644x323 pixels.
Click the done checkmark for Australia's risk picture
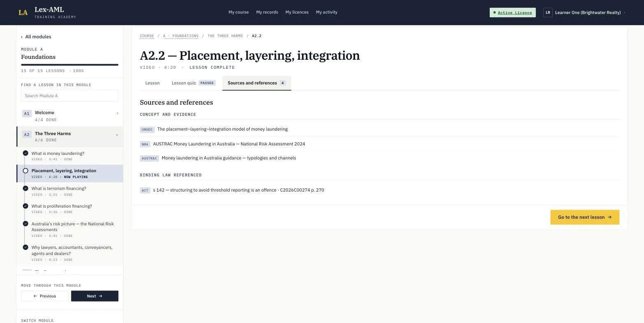26,224
